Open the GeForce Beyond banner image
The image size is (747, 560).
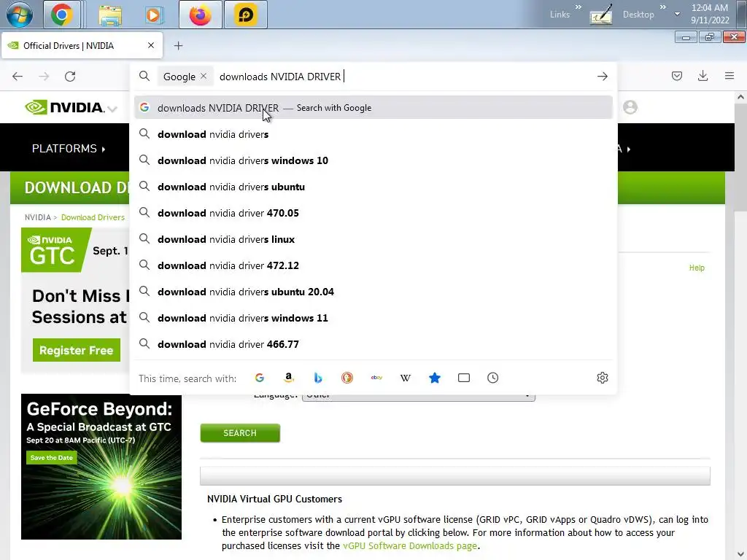click(101, 467)
